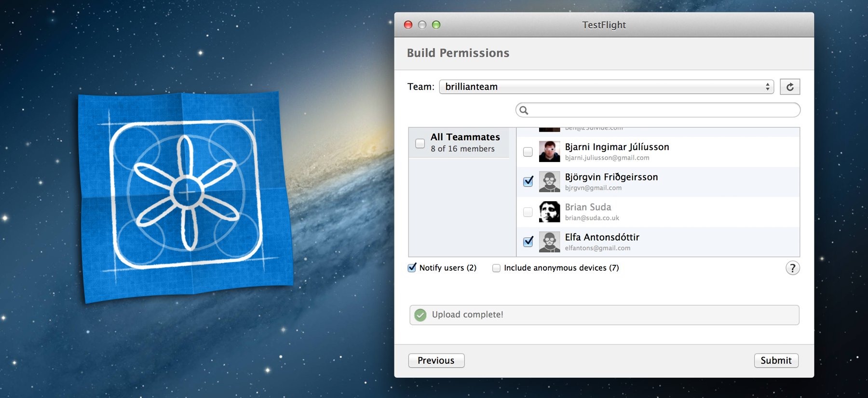868x398 pixels.
Task: Open the help question mark button
Action: (x=792, y=268)
